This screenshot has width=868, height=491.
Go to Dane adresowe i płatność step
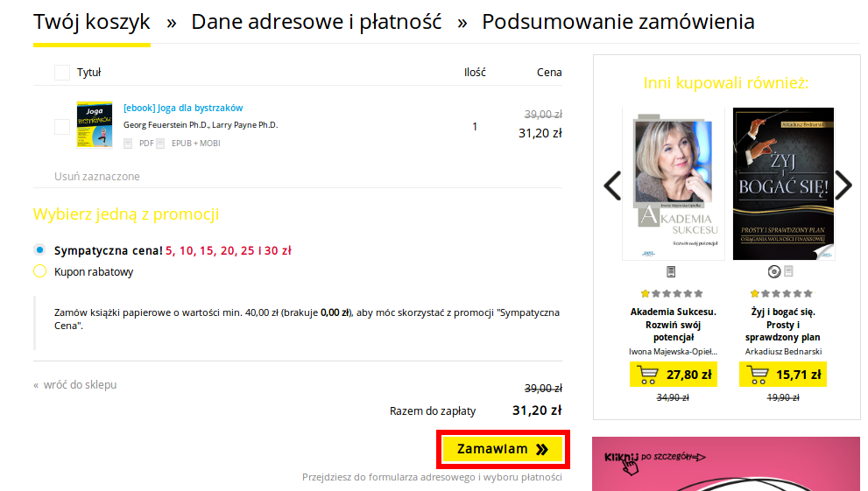point(316,22)
